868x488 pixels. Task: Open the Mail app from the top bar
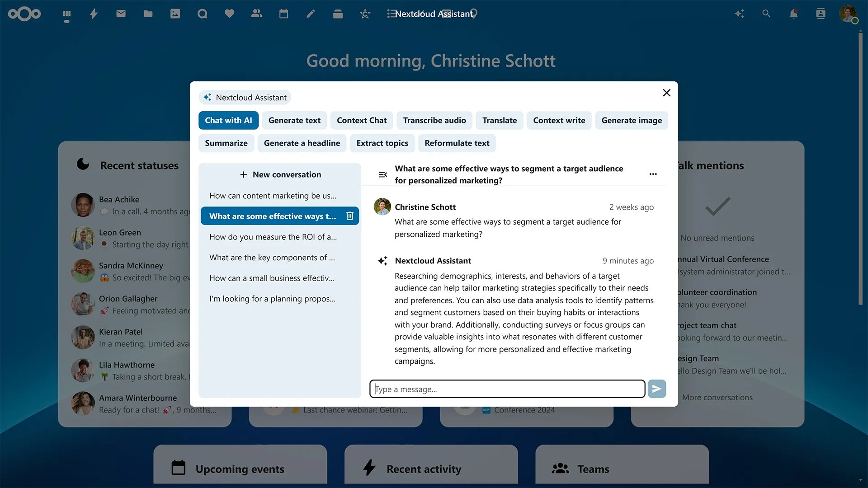pos(120,14)
